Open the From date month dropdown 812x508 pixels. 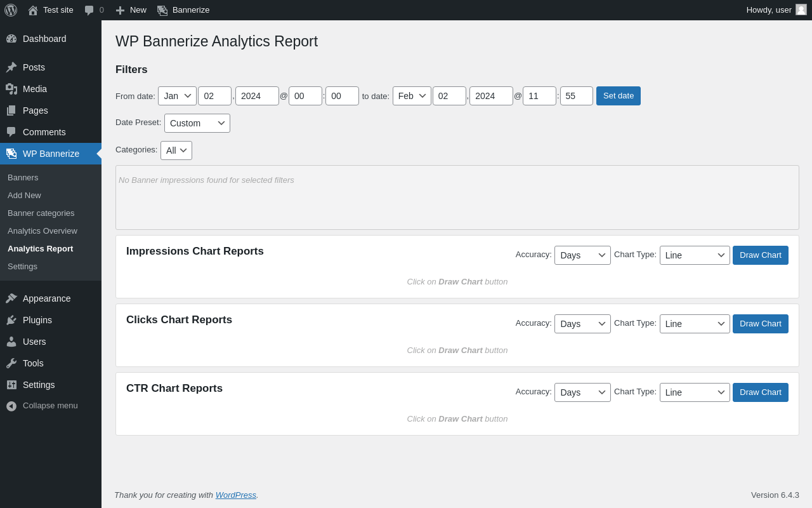pyautogui.click(x=177, y=96)
